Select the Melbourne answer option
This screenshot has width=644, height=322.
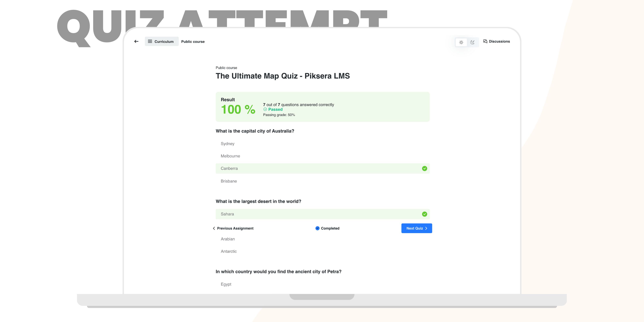(x=230, y=156)
